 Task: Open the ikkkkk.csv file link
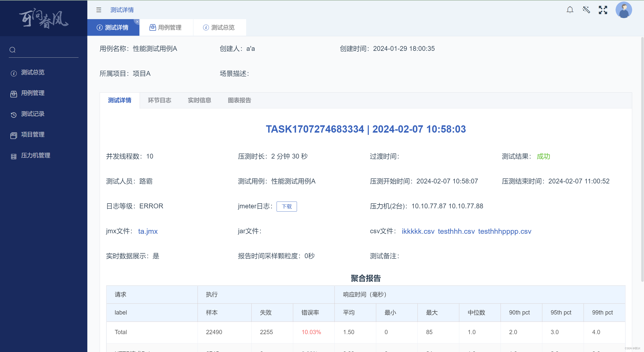(418, 231)
